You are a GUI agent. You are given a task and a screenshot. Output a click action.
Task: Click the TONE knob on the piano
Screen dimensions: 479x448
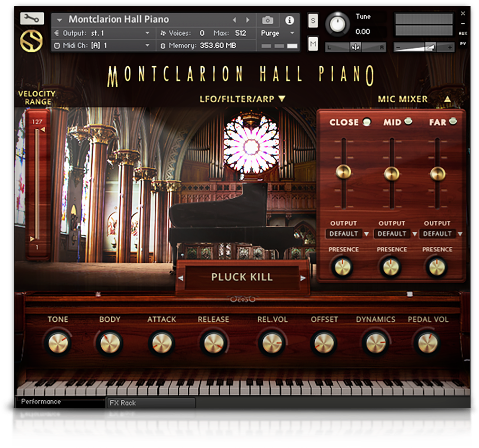point(57,342)
